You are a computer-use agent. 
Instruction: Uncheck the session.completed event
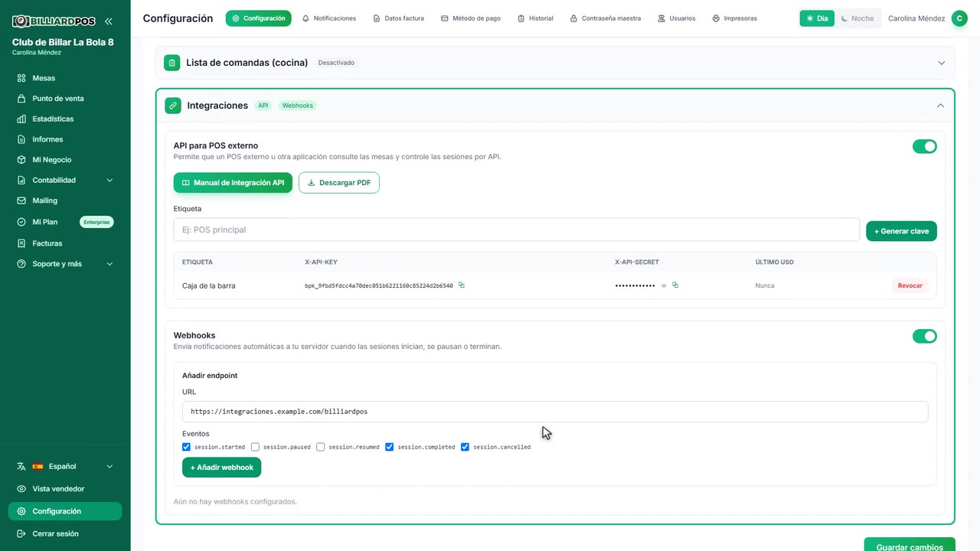click(390, 447)
